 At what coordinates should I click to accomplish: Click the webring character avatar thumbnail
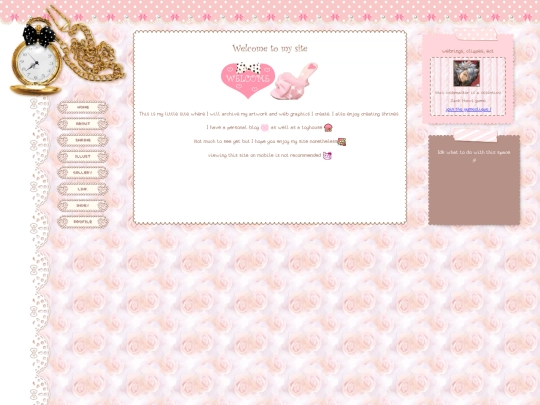pyautogui.click(x=466, y=73)
